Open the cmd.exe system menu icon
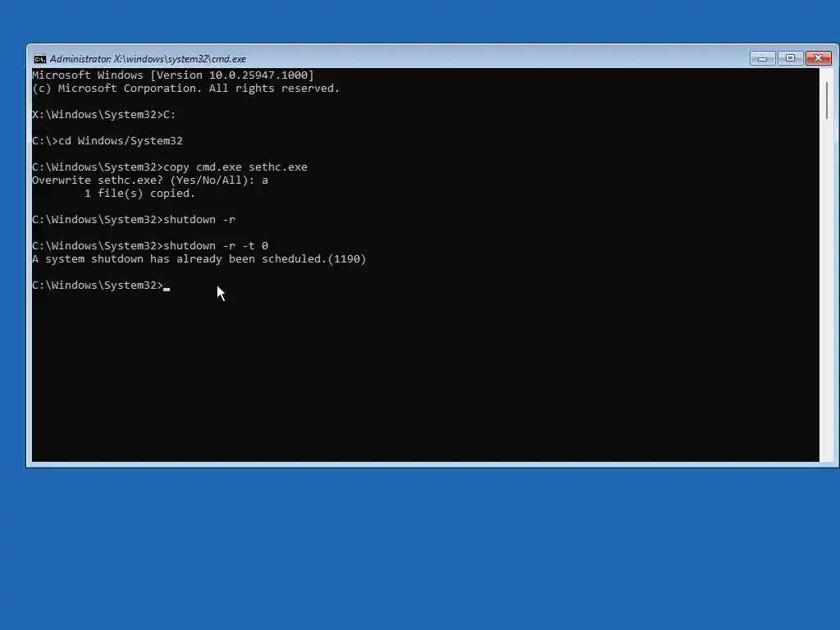 tap(39, 59)
